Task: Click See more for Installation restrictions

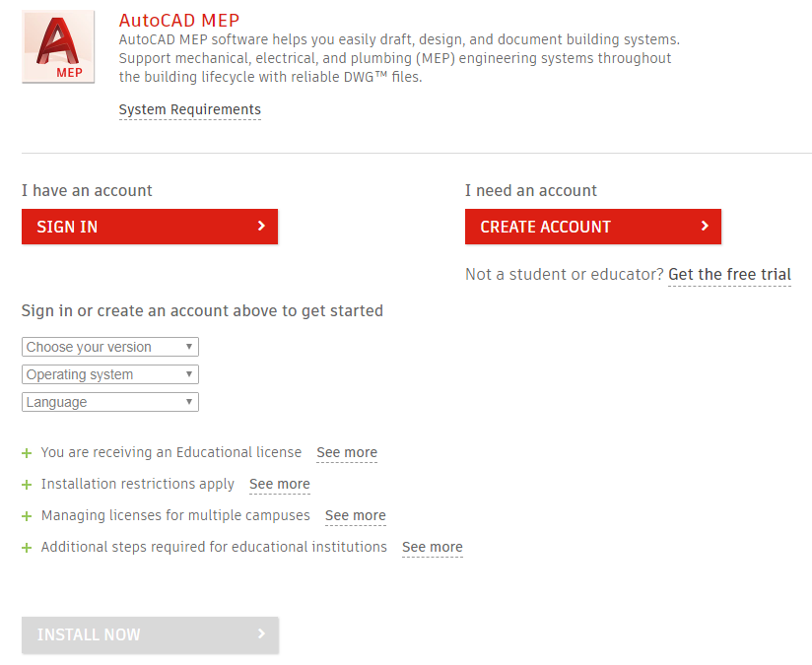Action: coord(280,484)
